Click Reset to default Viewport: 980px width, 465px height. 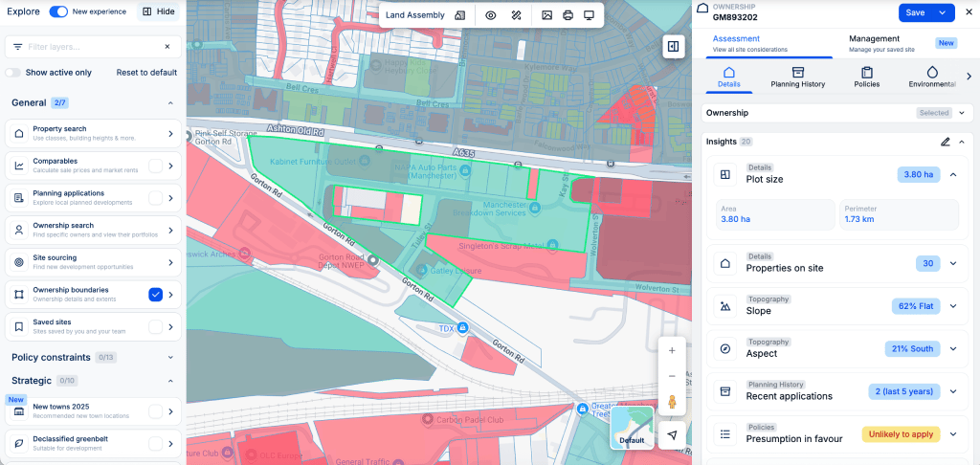(146, 73)
